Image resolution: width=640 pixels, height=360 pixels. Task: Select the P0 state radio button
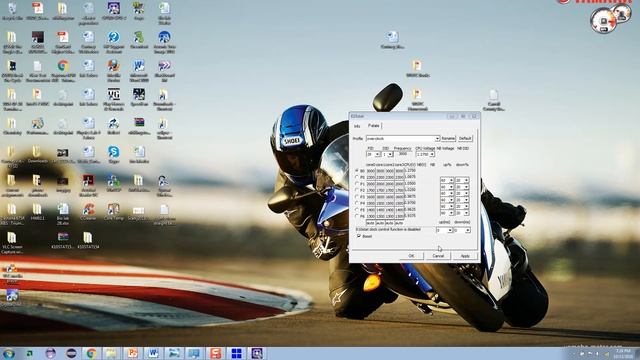(357, 178)
